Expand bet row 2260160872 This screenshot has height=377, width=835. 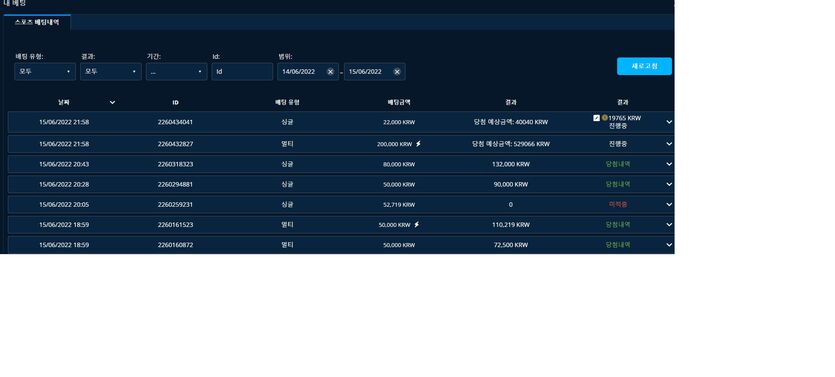pyautogui.click(x=669, y=245)
